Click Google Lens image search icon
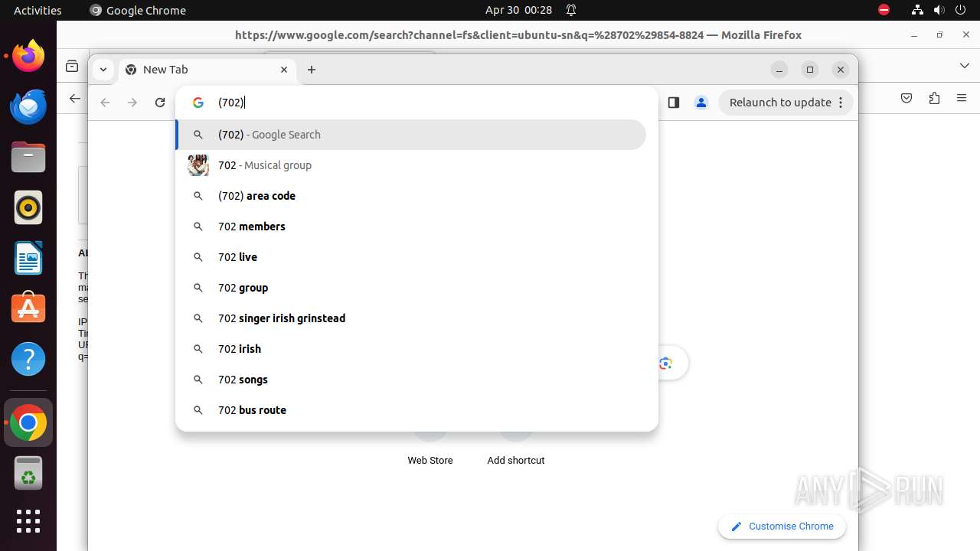The width and height of the screenshot is (980, 551). click(665, 364)
